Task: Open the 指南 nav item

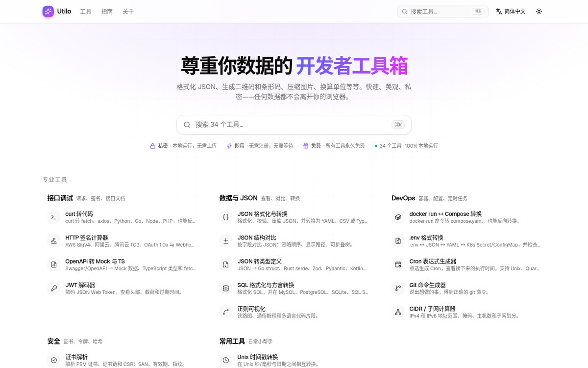Action: 107,11
